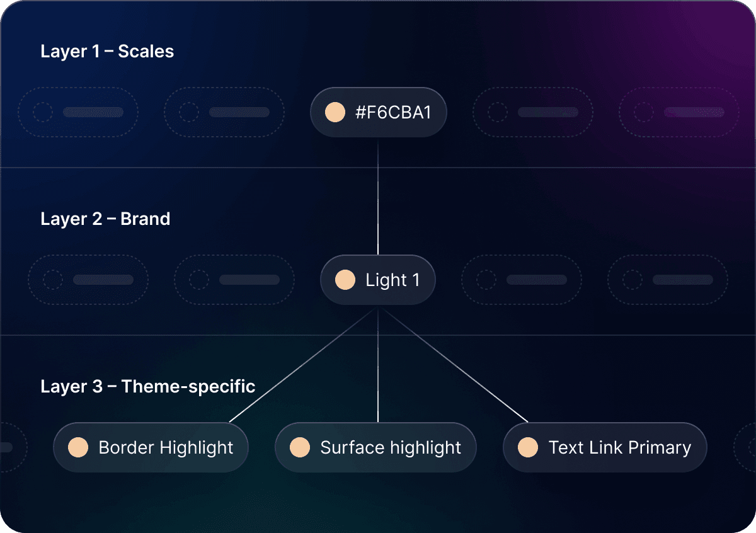Click the Layer 3 – Theme-specific heading
The height and width of the screenshot is (533, 756).
coord(148,386)
